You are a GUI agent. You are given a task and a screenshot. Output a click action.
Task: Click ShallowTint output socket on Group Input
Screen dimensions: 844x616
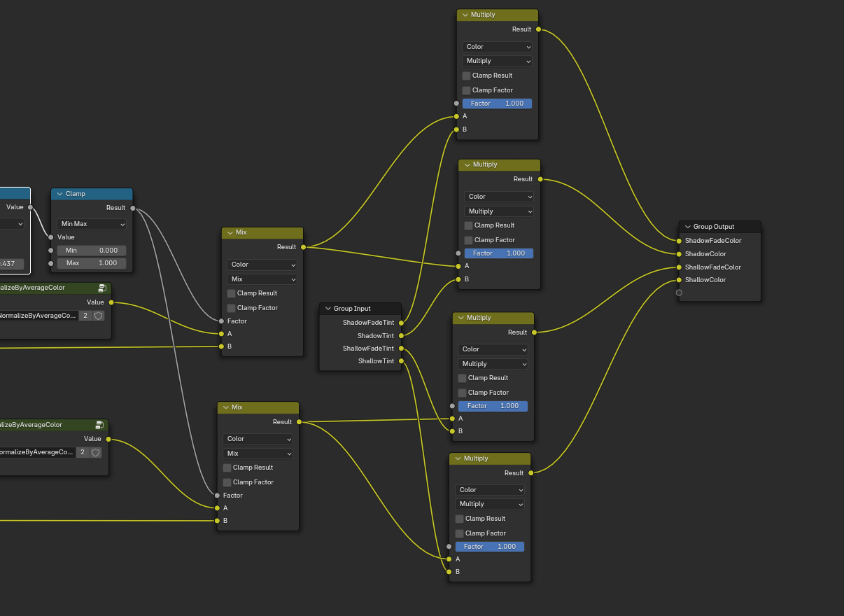click(401, 361)
